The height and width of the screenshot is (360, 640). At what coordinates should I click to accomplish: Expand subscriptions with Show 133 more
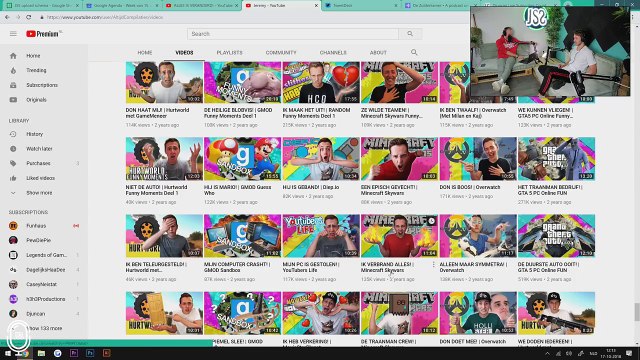pyautogui.click(x=44, y=328)
